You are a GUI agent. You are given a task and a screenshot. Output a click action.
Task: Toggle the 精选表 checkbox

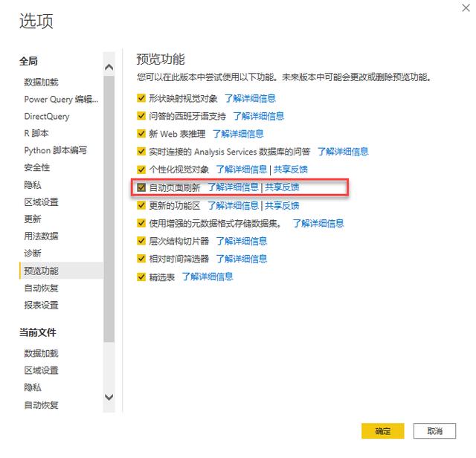point(141,277)
